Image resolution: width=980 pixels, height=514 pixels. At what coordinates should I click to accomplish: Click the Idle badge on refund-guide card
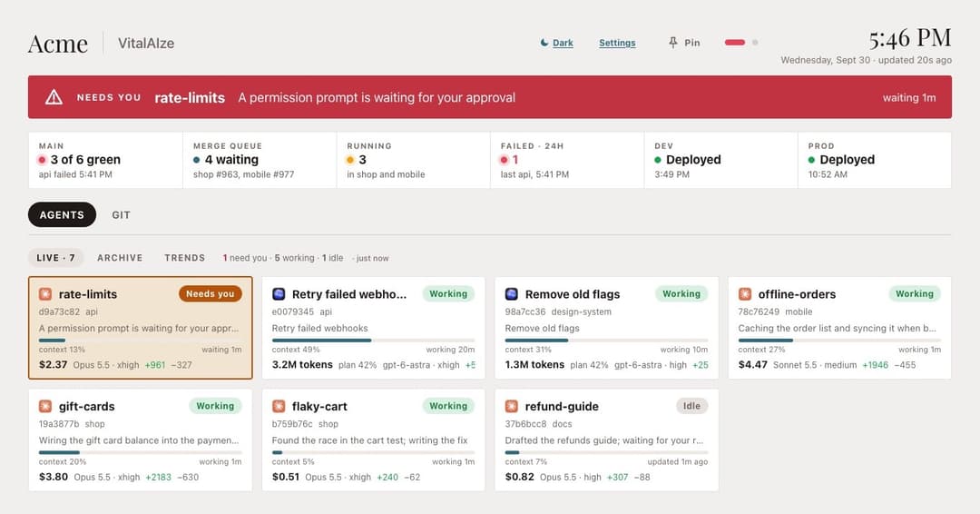pyautogui.click(x=691, y=406)
